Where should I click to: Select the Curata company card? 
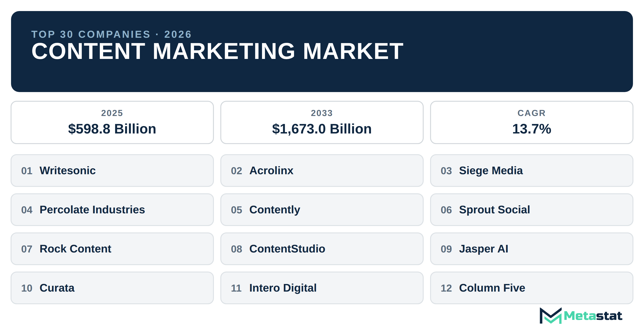(112, 288)
